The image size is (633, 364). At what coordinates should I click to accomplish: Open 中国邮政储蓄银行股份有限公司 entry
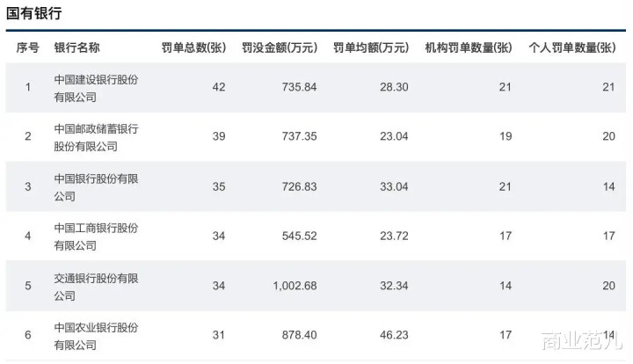(96, 137)
